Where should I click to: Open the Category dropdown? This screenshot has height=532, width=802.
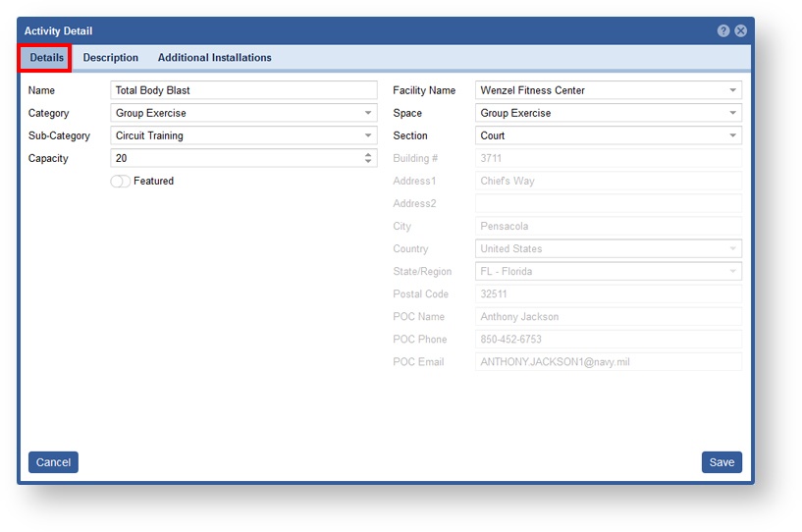368,113
